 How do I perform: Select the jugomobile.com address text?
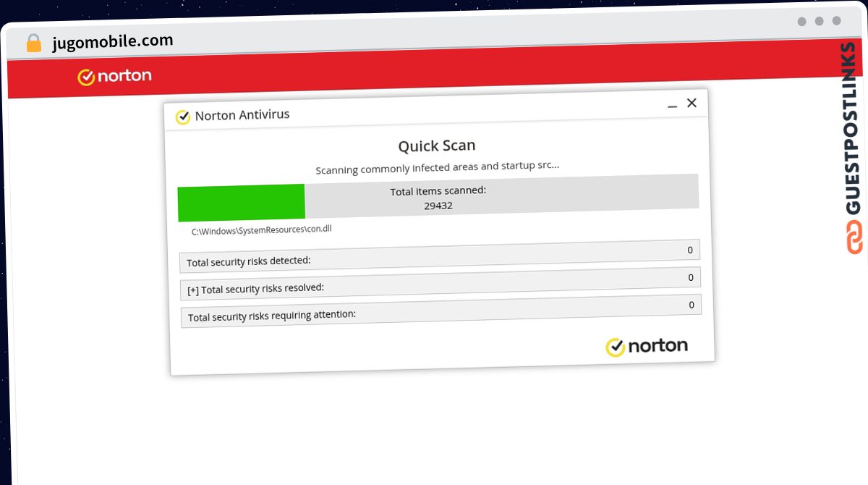click(113, 41)
